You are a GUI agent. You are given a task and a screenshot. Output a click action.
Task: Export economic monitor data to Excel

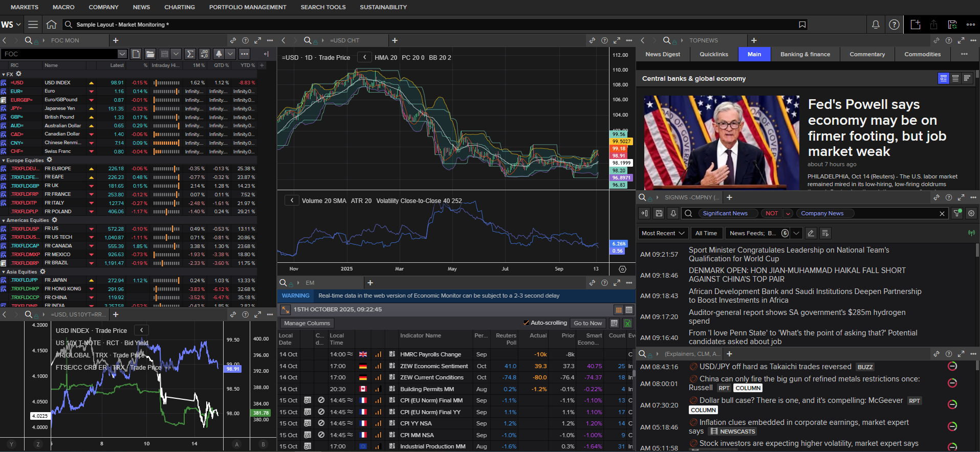628,323
